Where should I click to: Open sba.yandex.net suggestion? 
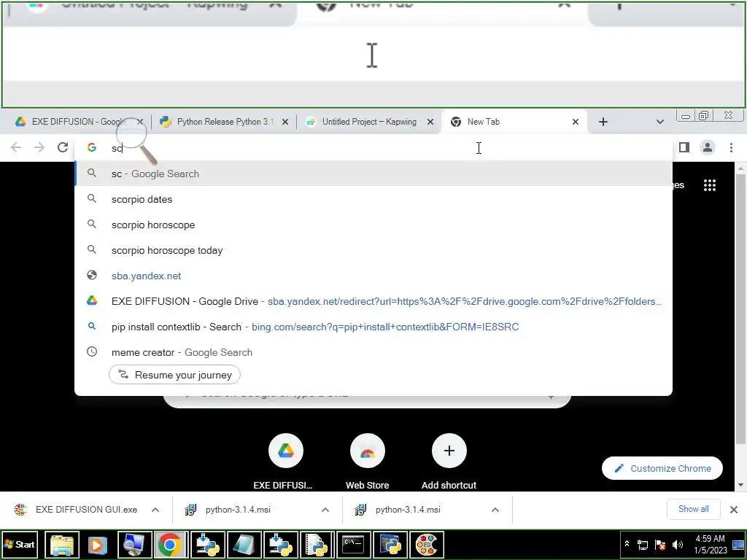pyautogui.click(x=373, y=276)
